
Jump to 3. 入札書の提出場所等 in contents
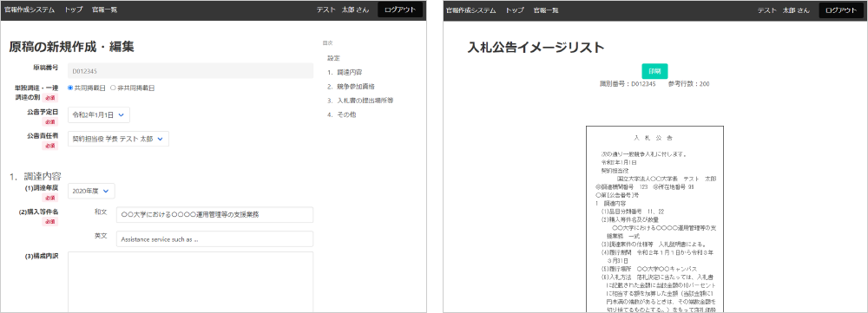point(360,101)
